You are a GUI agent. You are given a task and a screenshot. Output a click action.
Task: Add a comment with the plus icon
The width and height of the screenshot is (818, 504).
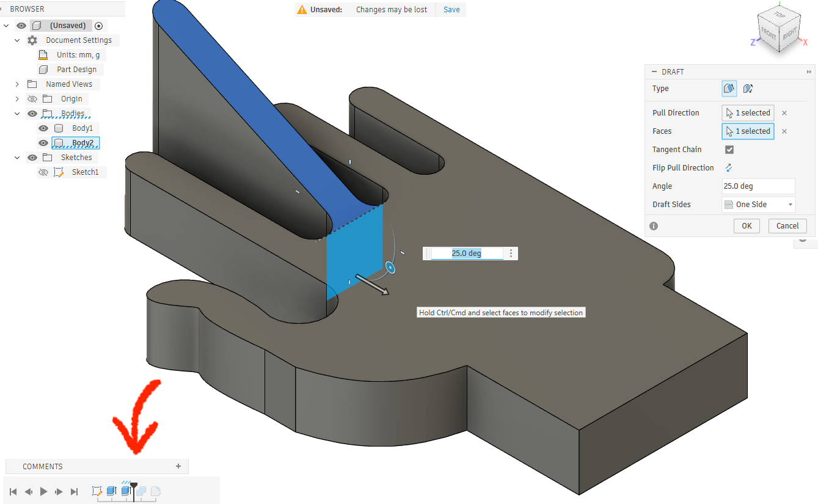(178, 466)
